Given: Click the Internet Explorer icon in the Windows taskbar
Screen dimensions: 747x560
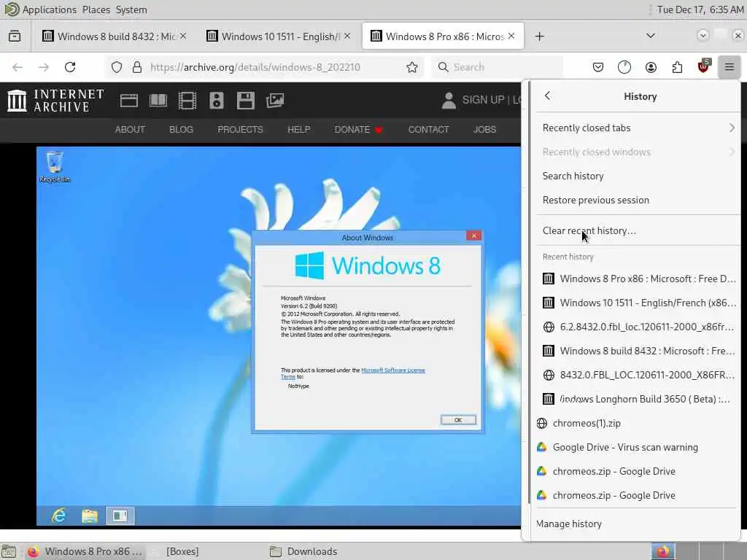Looking at the screenshot, I should coord(59,516).
